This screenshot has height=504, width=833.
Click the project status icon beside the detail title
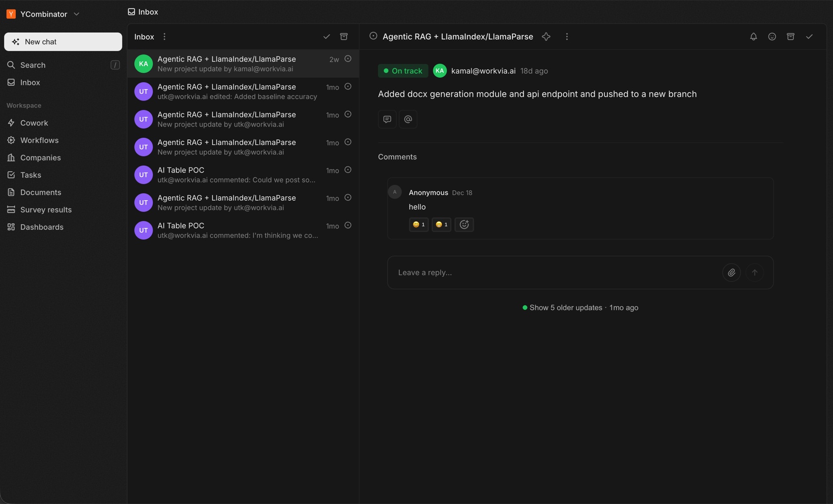373,36
